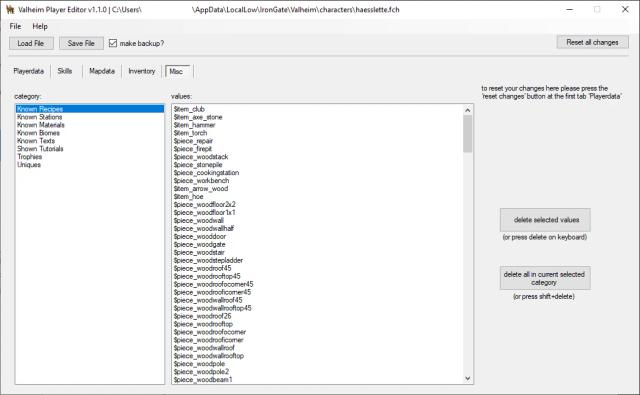This screenshot has width=640, height=395.
Task: Select $piece_woodroof26 value
Action: tap(317, 316)
